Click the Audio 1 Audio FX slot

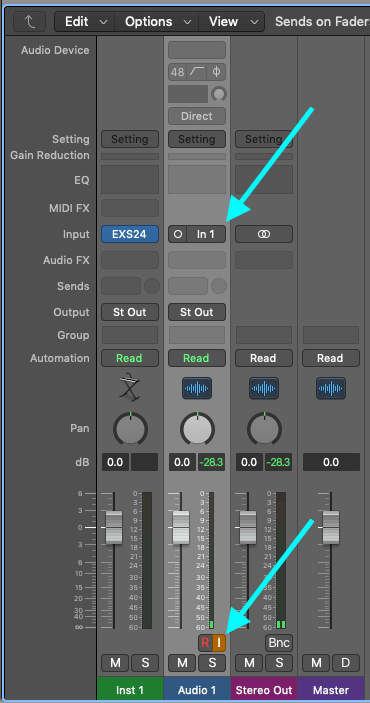pos(197,260)
